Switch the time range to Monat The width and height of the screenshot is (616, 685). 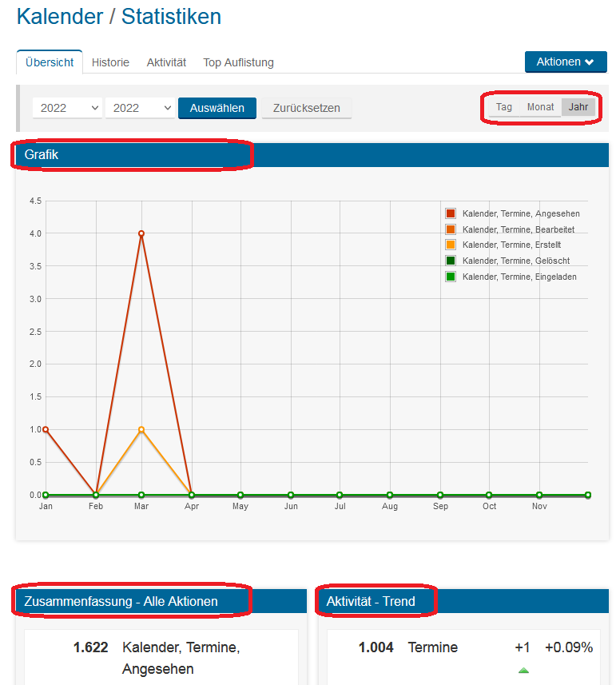pyautogui.click(x=540, y=107)
